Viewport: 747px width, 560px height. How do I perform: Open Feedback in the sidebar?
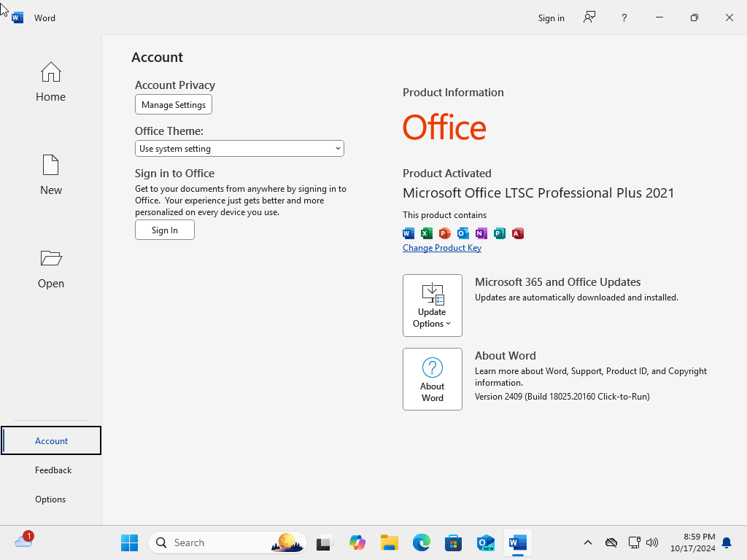coord(53,470)
